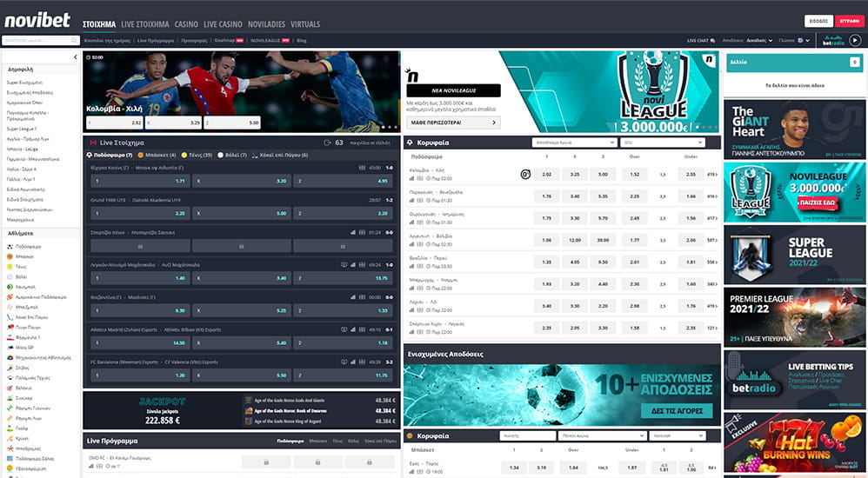Open the language dropdown in header
868x478 pixels.
[x=804, y=40]
